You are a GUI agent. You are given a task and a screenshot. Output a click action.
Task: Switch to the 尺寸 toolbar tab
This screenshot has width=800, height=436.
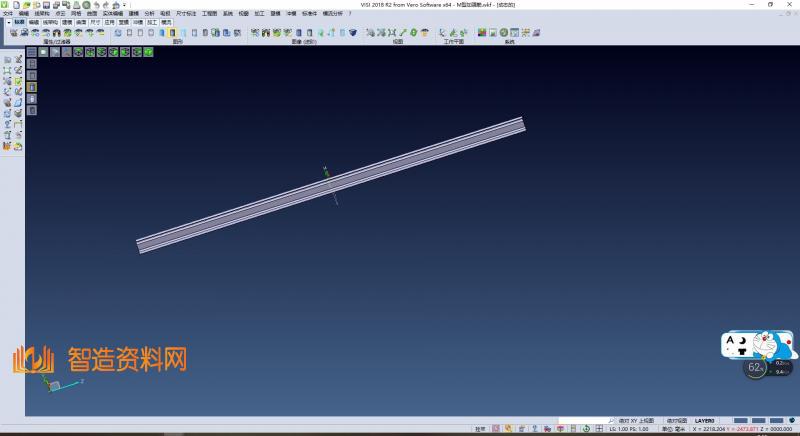95,21
